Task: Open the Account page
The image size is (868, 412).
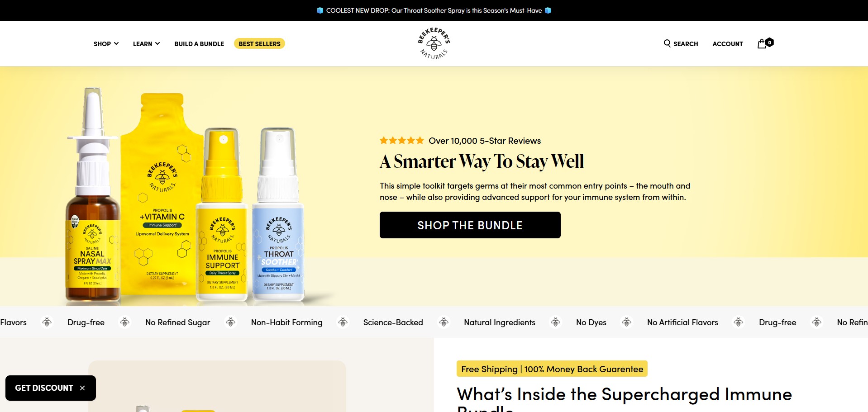Action: [x=728, y=44]
